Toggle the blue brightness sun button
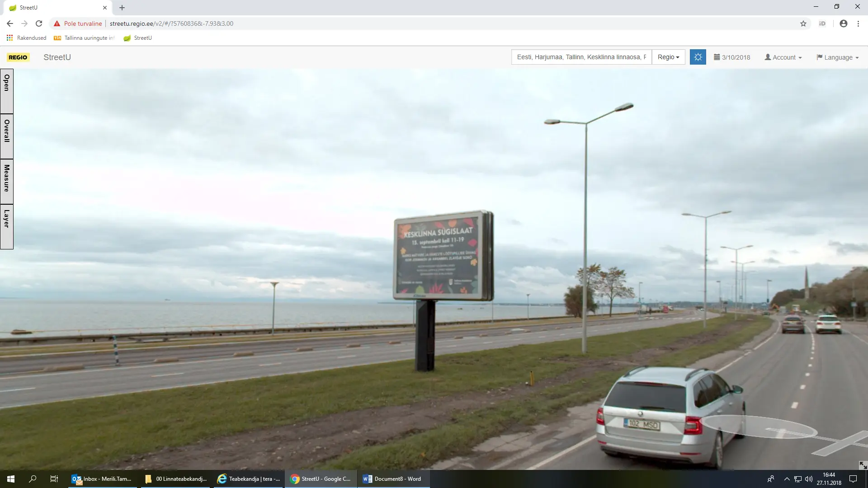This screenshot has height=488, width=868. tap(698, 57)
